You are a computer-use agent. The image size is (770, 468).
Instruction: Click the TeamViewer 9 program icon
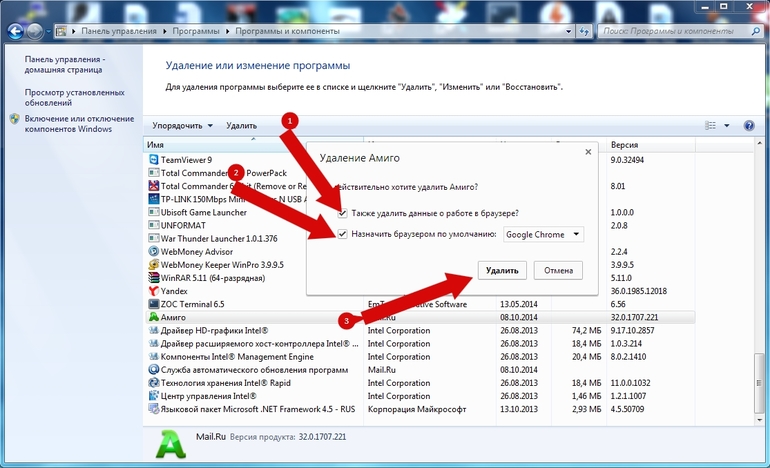[x=154, y=160]
